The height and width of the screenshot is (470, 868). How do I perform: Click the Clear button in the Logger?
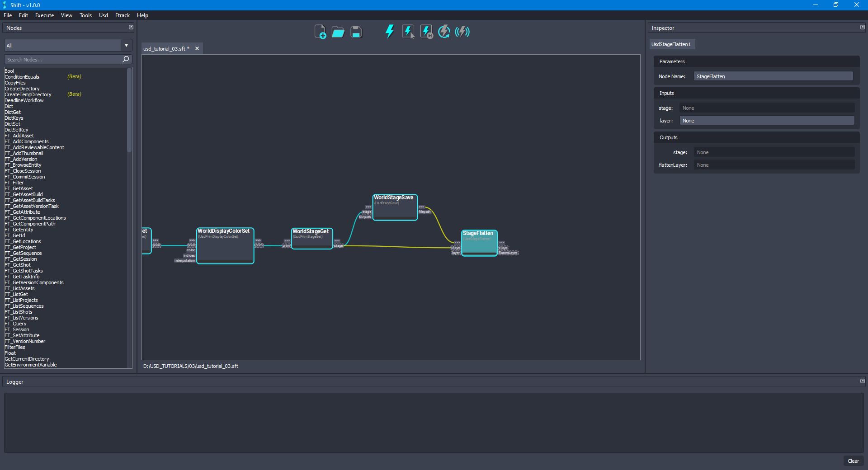coord(853,461)
